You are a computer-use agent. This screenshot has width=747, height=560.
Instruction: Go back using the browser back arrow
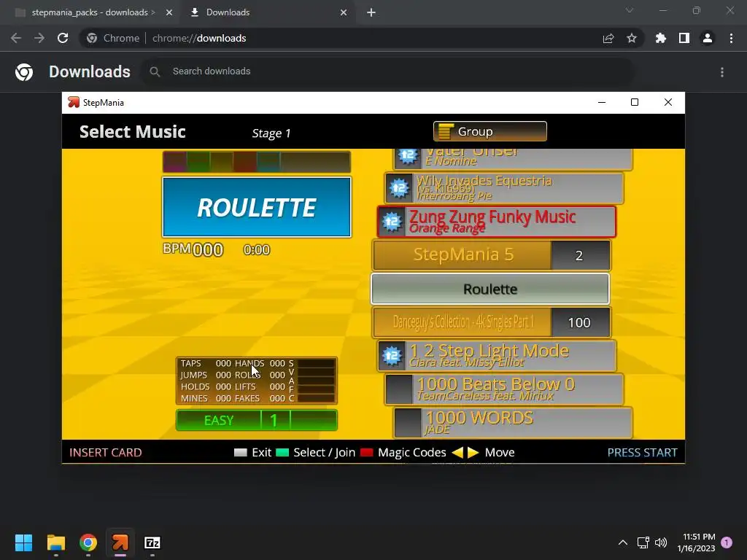(16, 38)
